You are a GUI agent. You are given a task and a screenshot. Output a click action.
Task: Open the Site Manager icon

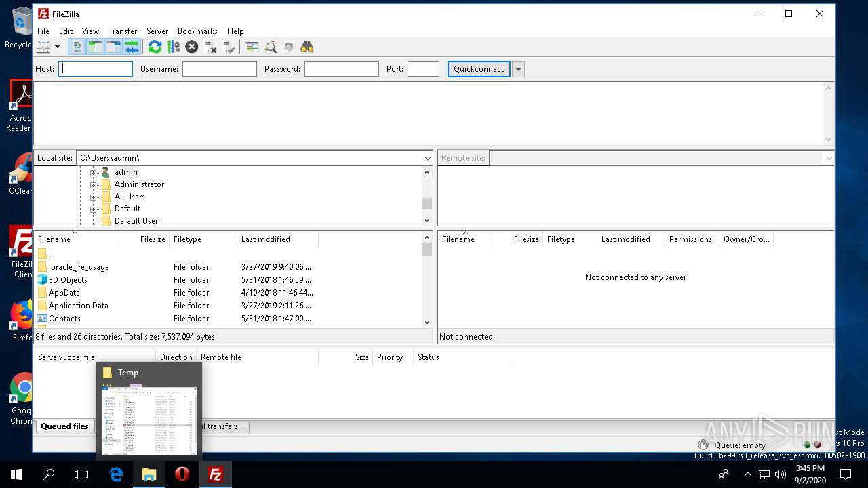point(43,47)
